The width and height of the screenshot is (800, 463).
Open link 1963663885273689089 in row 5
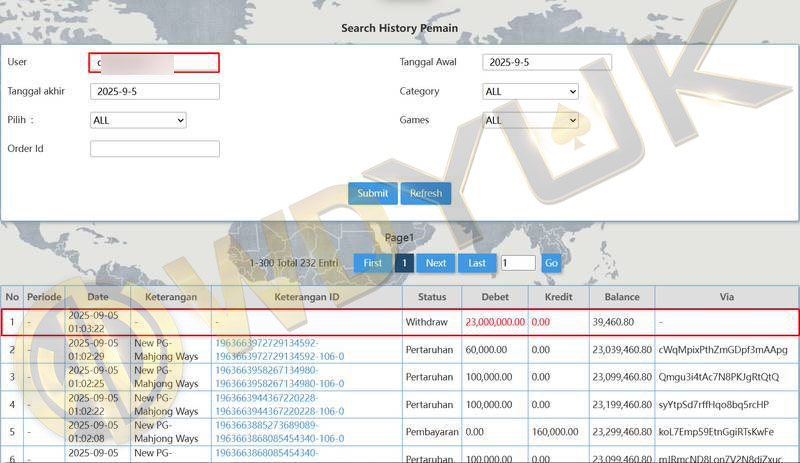coord(280,432)
